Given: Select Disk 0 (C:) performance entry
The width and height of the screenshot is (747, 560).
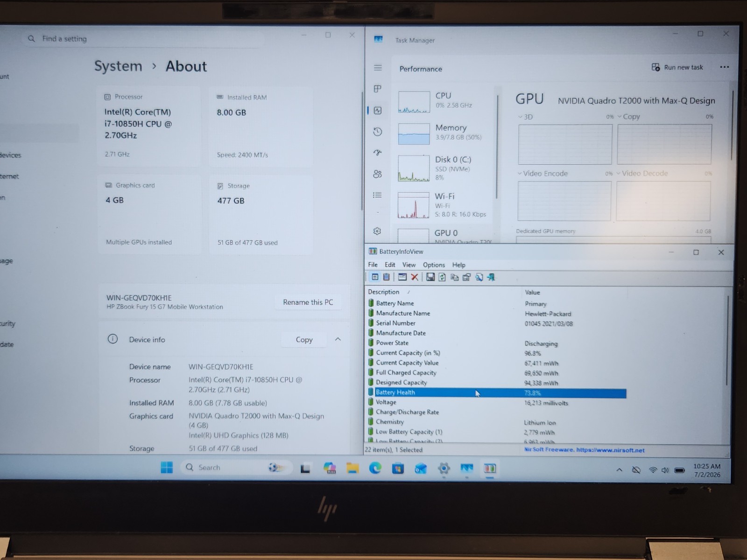Looking at the screenshot, I should [x=444, y=168].
